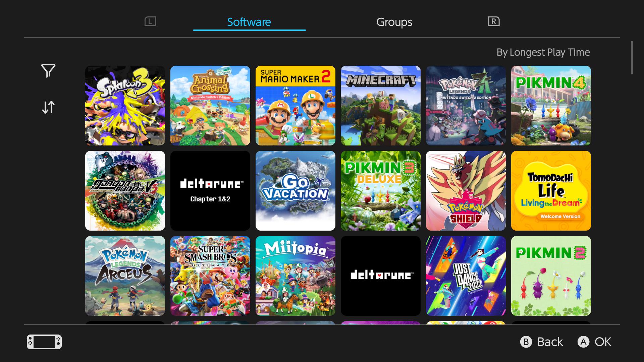Click the console controller icon
644x362 pixels.
click(x=44, y=342)
